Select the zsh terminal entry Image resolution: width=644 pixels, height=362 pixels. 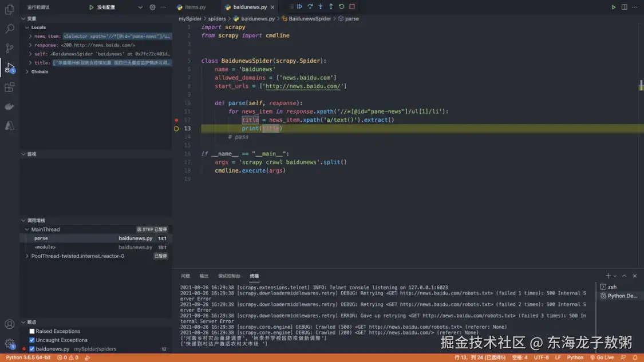tap(619, 287)
